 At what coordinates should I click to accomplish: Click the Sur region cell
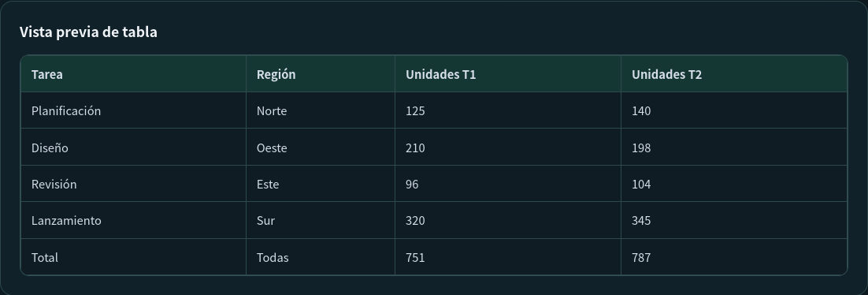pyautogui.click(x=321, y=220)
